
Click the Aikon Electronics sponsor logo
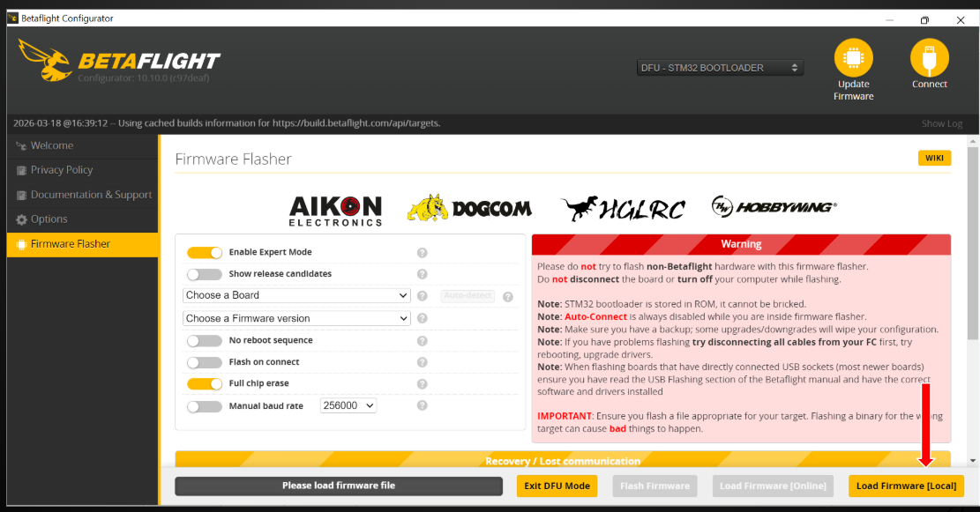pyautogui.click(x=335, y=210)
